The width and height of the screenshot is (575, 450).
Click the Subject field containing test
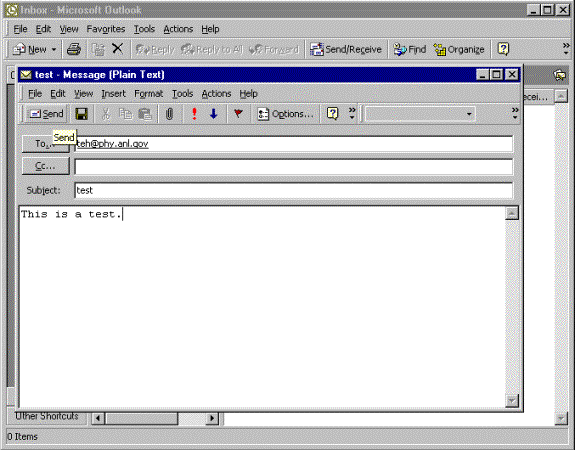293,190
